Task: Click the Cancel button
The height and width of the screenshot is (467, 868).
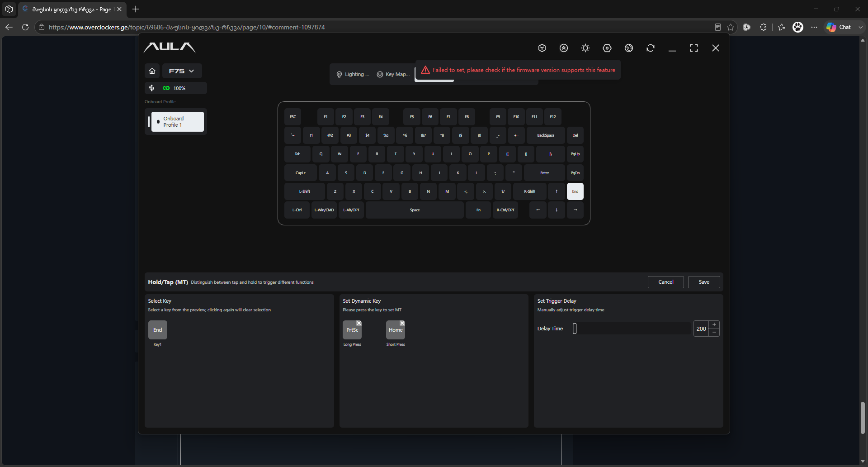Action: pos(666,282)
